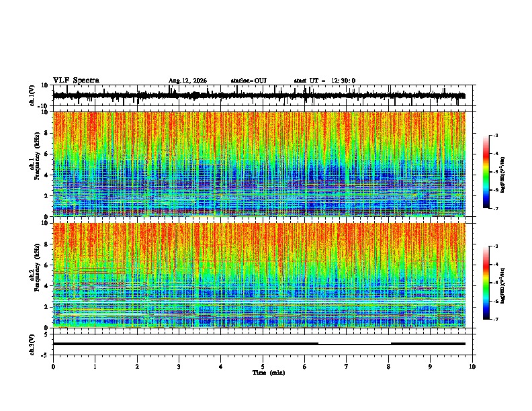The height and width of the screenshot is (411, 532).
Task: Click the ch.2 frequency spectrogram panel
Action: pos(259,275)
